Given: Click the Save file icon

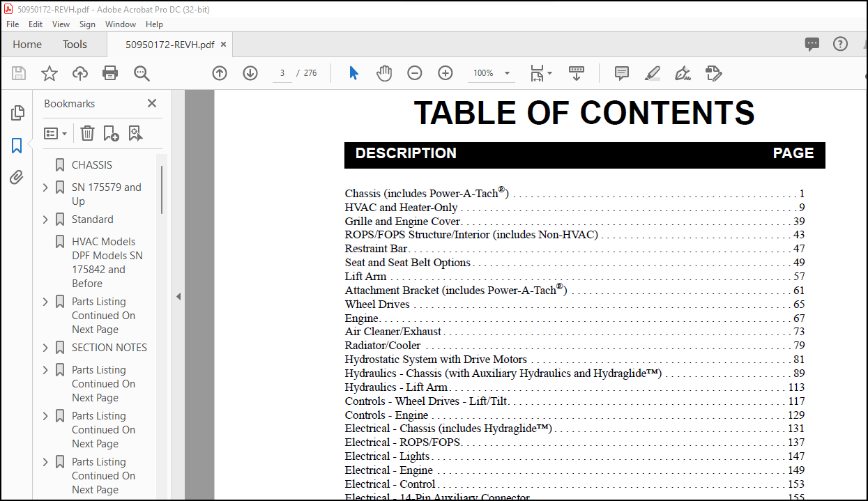Looking at the screenshot, I should [19, 73].
